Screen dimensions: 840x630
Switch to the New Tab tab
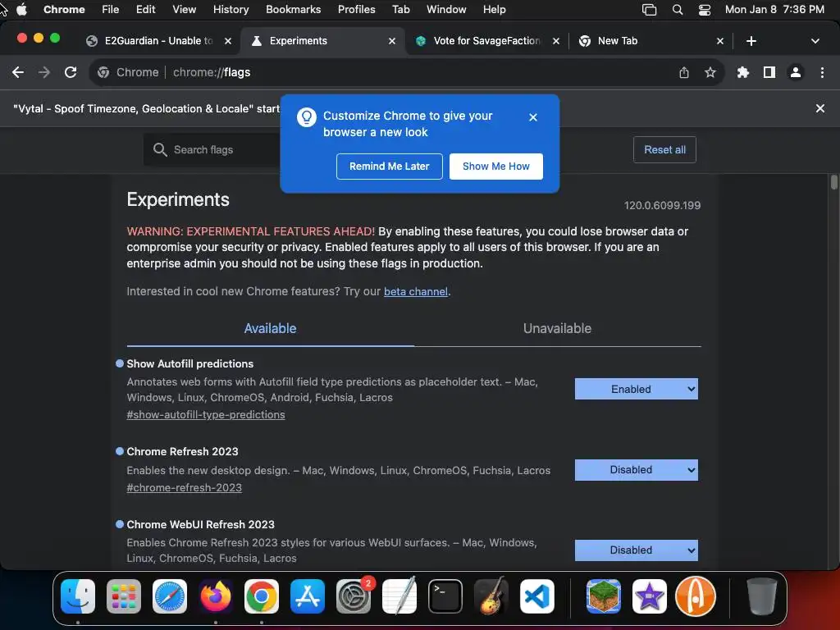point(650,41)
